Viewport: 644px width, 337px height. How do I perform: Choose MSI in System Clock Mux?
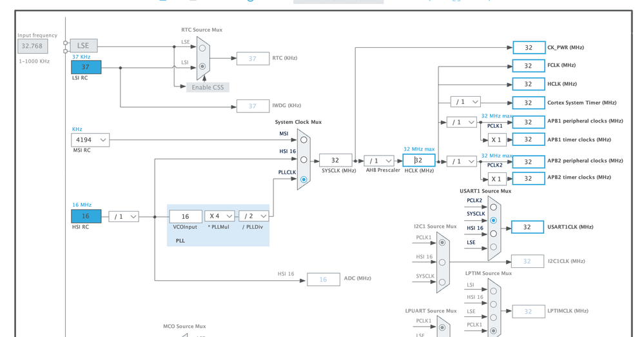[x=304, y=139]
